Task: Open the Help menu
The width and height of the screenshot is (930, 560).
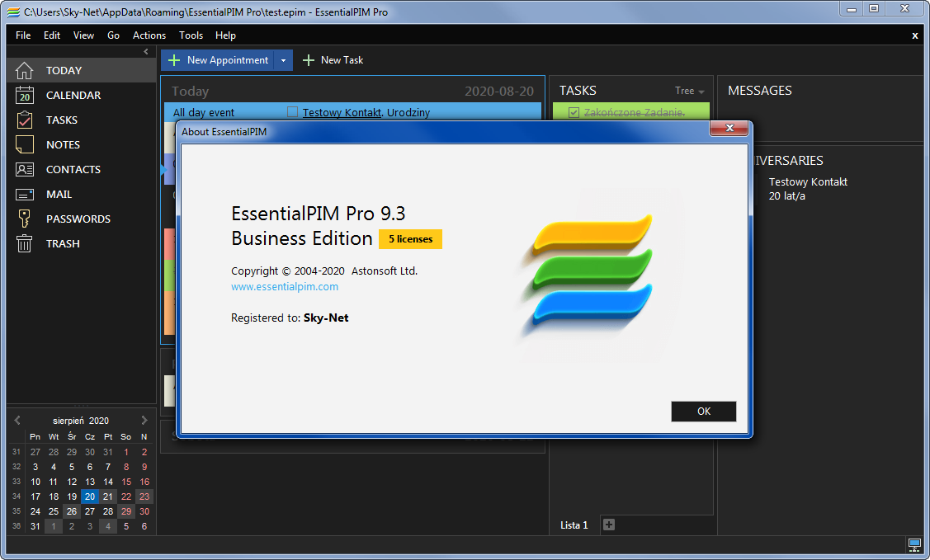Action: click(x=225, y=35)
